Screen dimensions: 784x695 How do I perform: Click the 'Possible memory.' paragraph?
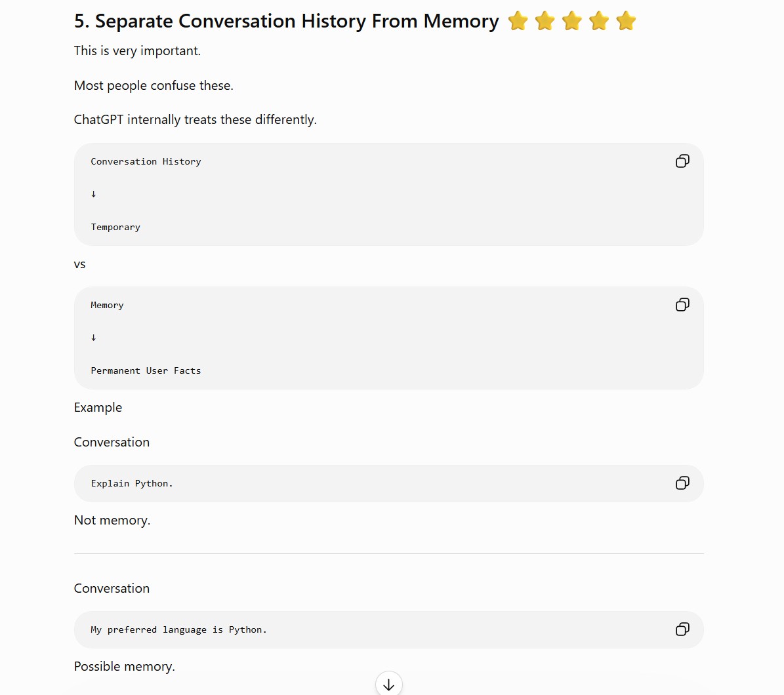click(125, 667)
